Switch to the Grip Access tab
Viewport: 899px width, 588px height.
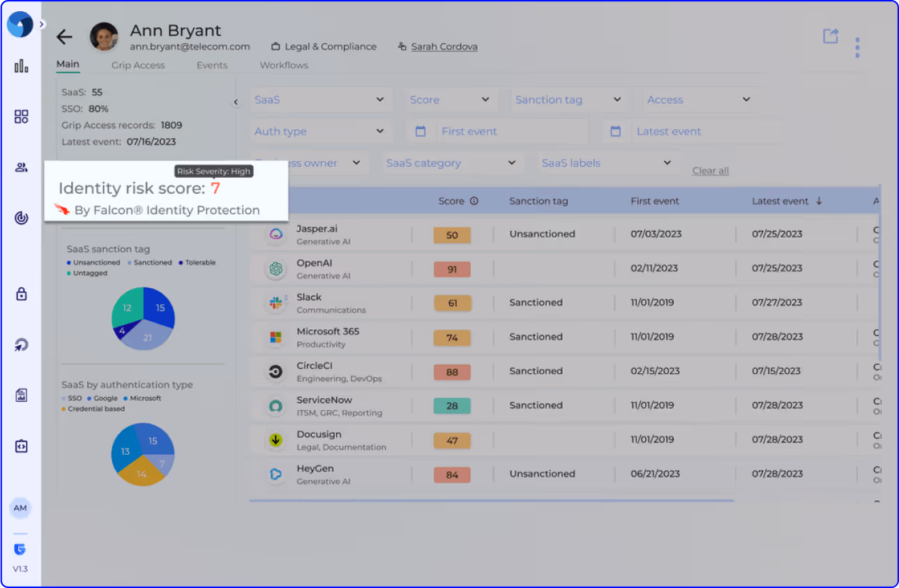coord(138,66)
